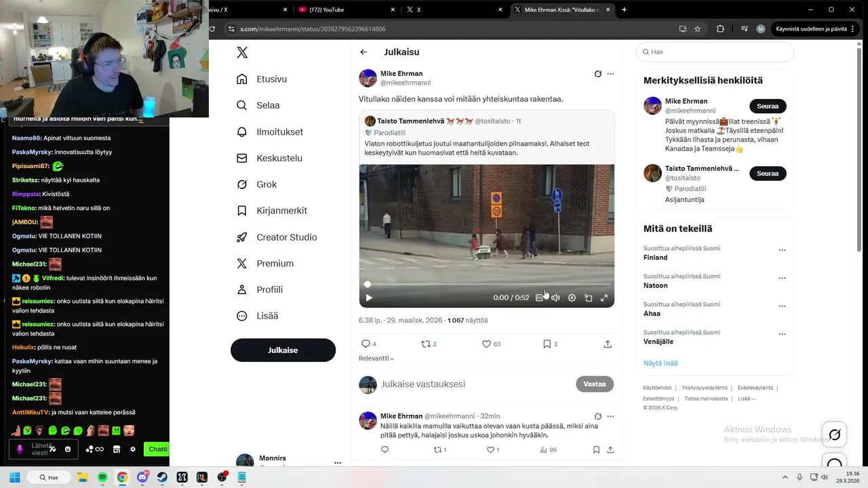
Task: Open Grok in the sidebar
Action: pos(256,184)
